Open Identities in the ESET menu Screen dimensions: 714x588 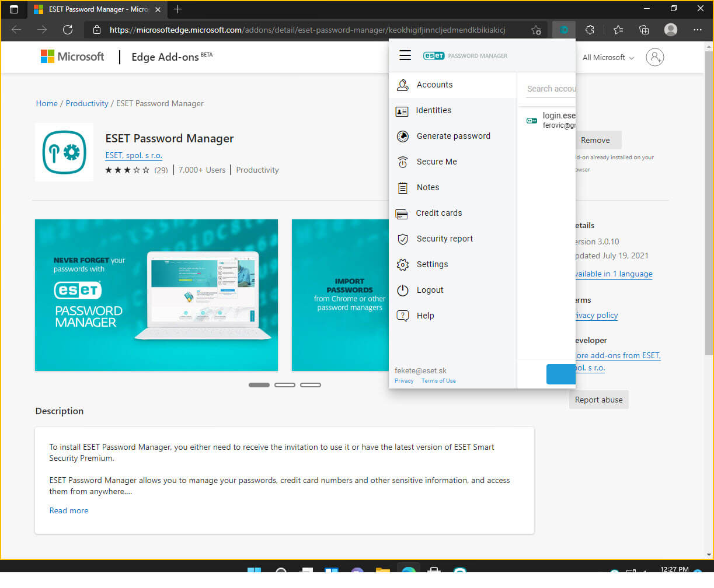click(453, 111)
